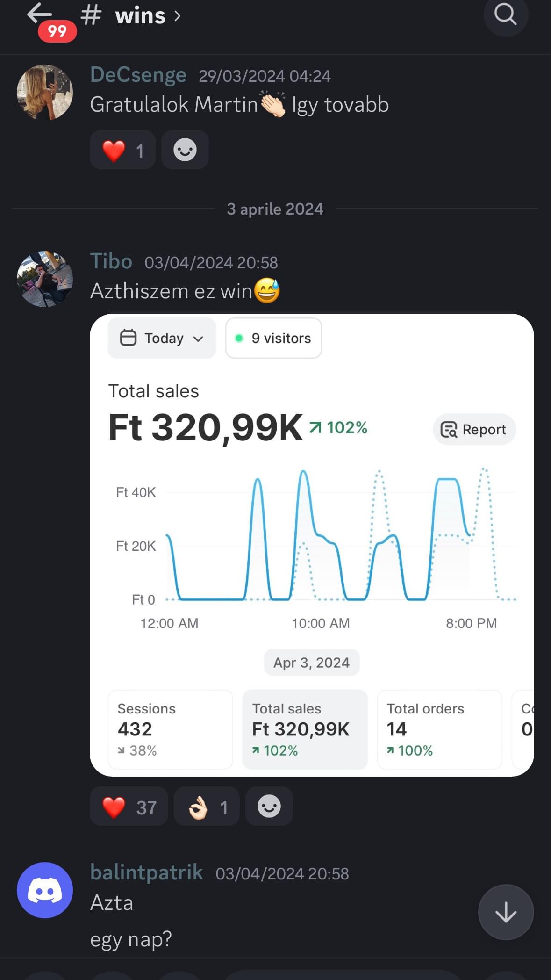Expand the wins channel chevron
This screenshot has width=551, height=980.
tap(177, 16)
